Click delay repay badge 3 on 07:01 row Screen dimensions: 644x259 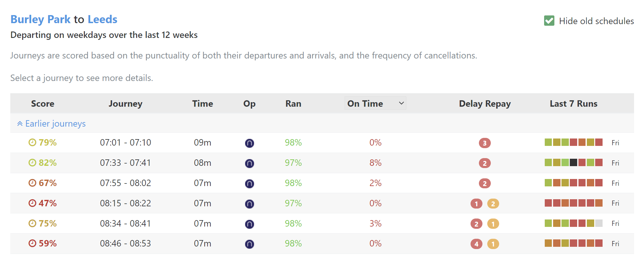(x=484, y=143)
